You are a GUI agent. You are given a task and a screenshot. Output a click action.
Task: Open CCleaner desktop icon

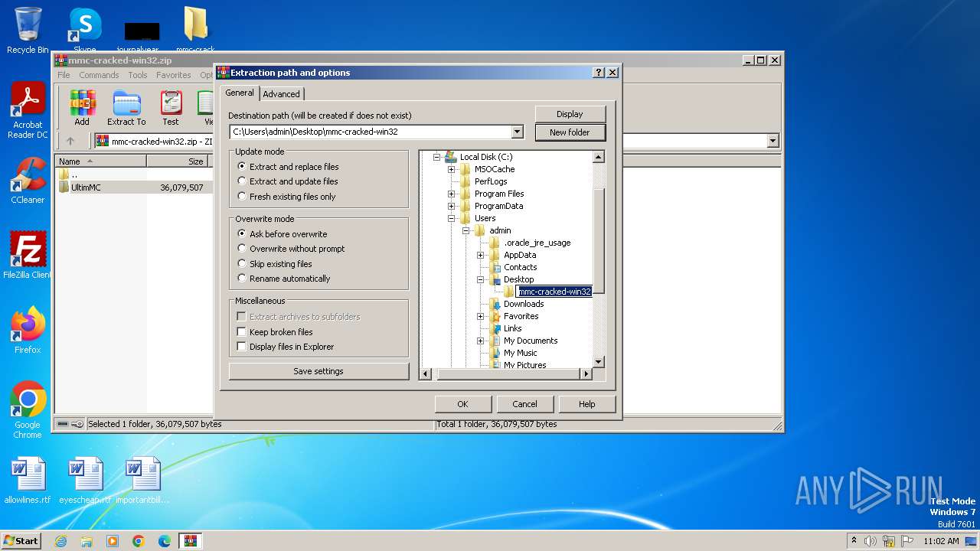[28, 181]
